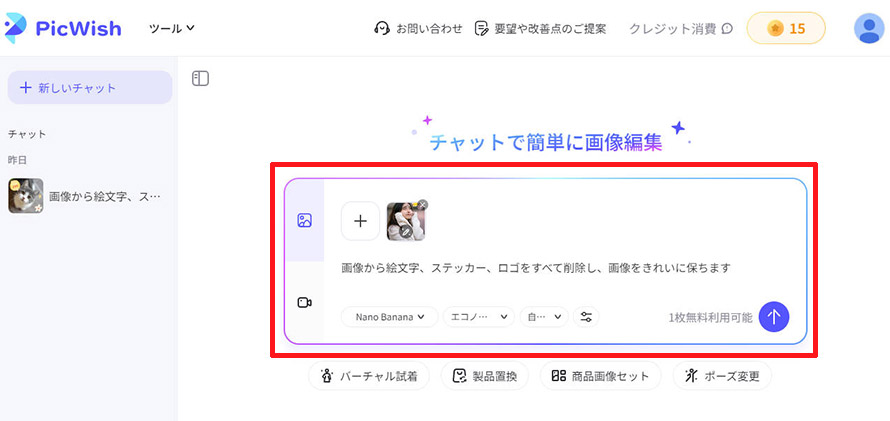This screenshot has width=890, height=421.
Task: Click the チャット section heading
Action: [x=27, y=134]
